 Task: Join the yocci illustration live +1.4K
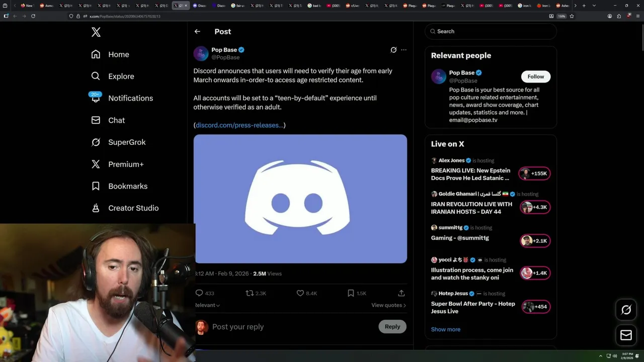tap(535, 273)
